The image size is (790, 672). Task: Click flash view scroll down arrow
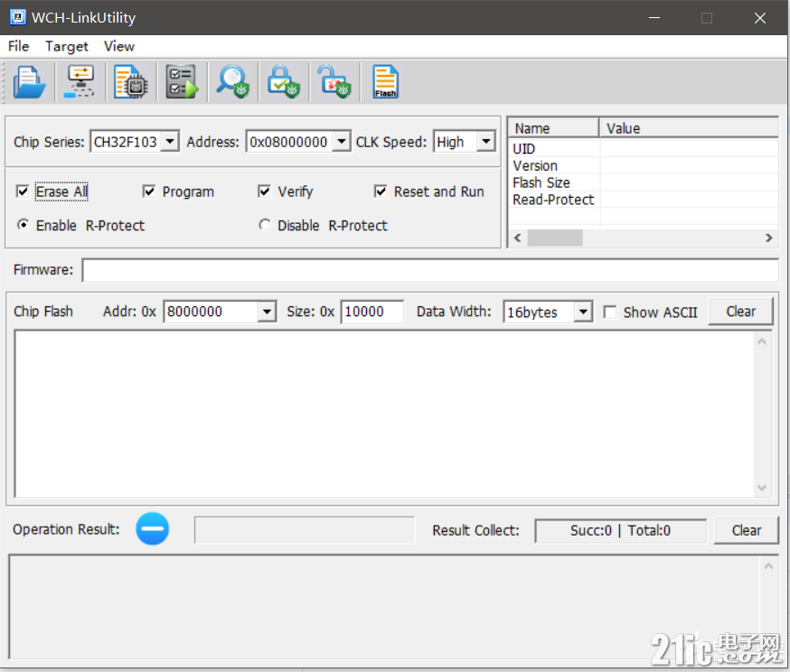[x=762, y=487]
